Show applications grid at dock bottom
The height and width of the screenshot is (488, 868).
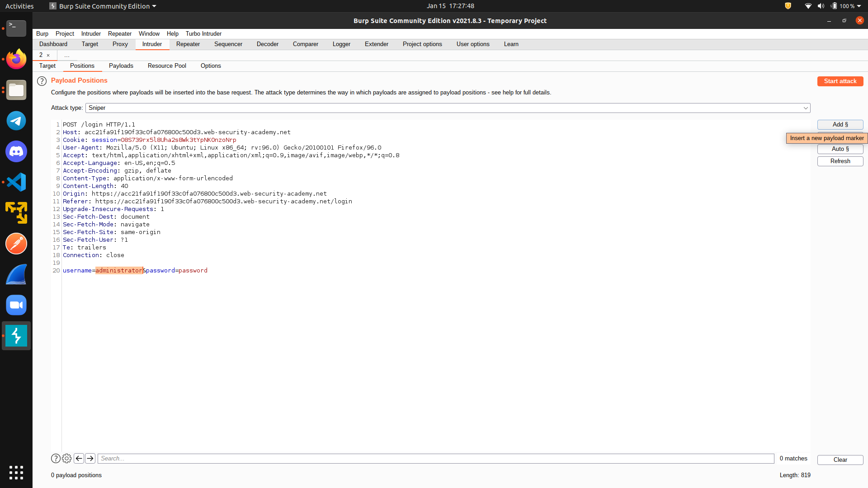[x=16, y=473]
